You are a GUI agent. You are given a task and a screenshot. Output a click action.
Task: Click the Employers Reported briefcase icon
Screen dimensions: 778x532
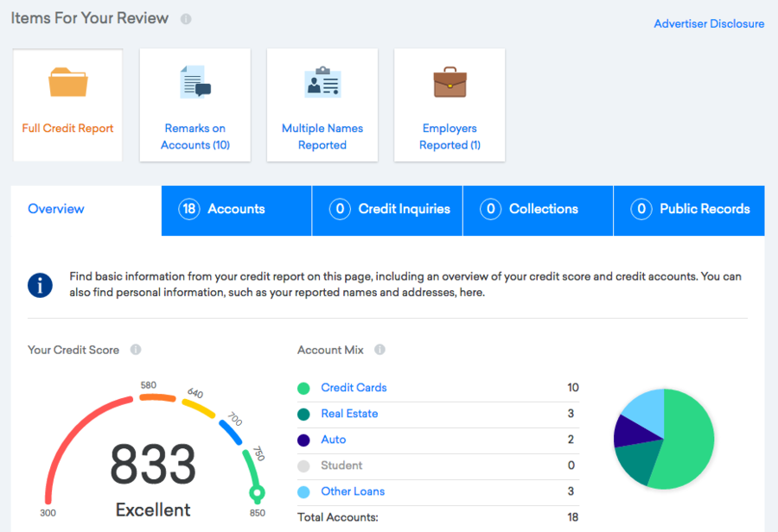(450, 83)
